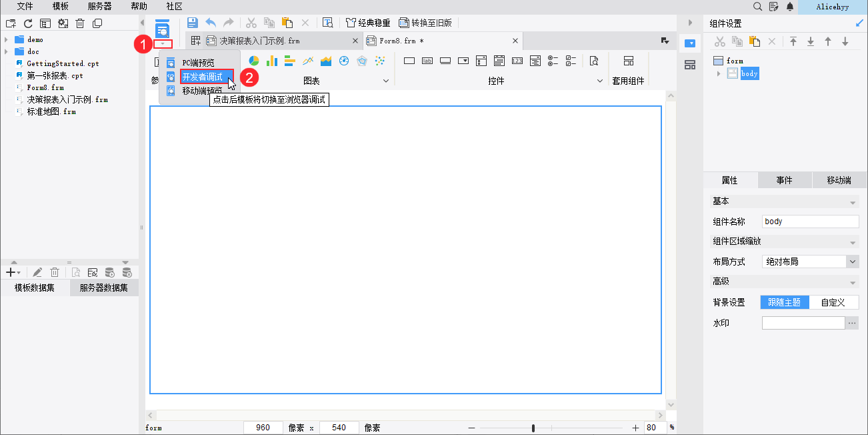The width and height of the screenshot is (868, 435).
Task: Zoom in with the plus button
Action: click(x=635, y=428)
